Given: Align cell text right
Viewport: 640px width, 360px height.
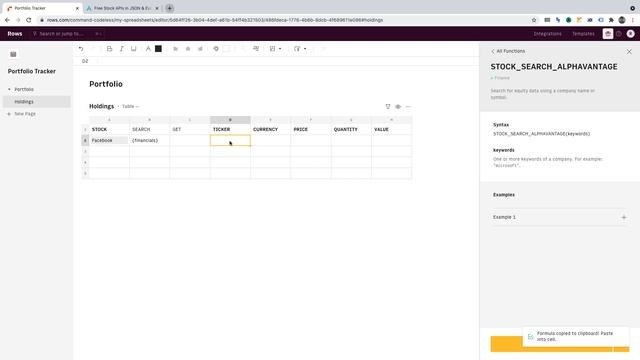Looking at the screenshot, I should [x=200, y=49].
